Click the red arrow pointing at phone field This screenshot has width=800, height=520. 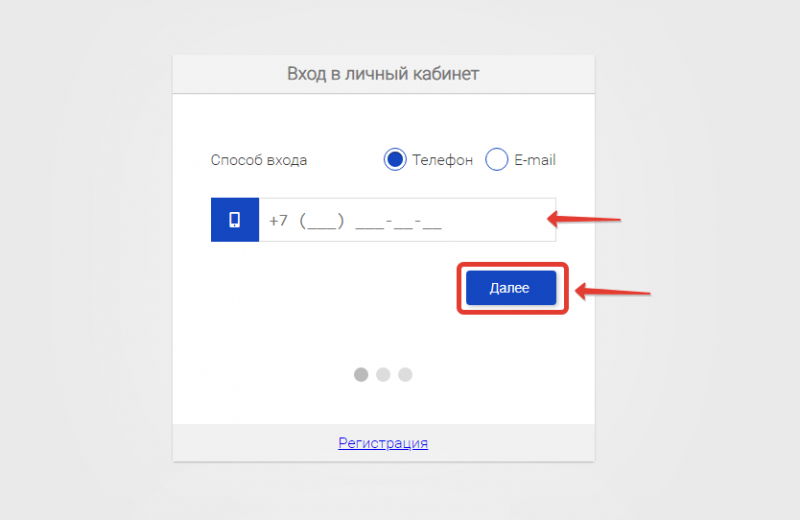[x=584, y=219]
